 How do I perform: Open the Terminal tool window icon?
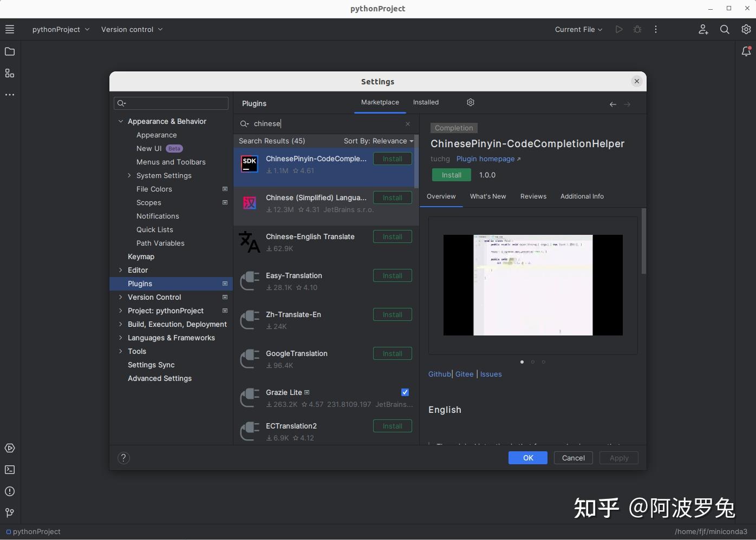[10, 470]
